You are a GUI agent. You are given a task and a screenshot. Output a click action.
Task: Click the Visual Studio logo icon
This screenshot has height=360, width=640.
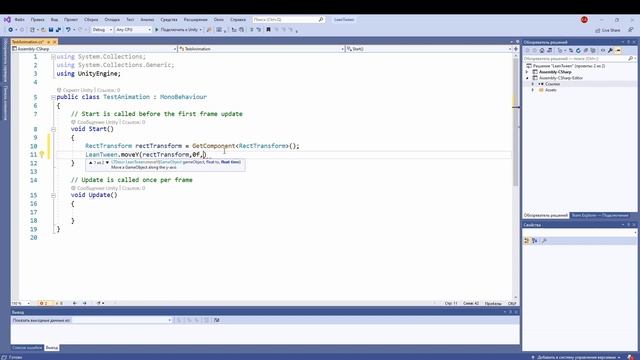pyautogui.click(x=7, y=20)
